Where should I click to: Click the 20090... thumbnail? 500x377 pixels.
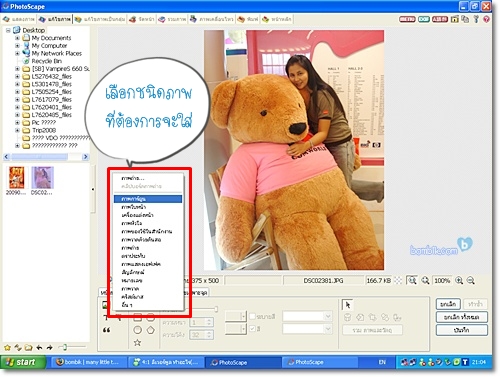pyautogui.click(x=16, y=181)
